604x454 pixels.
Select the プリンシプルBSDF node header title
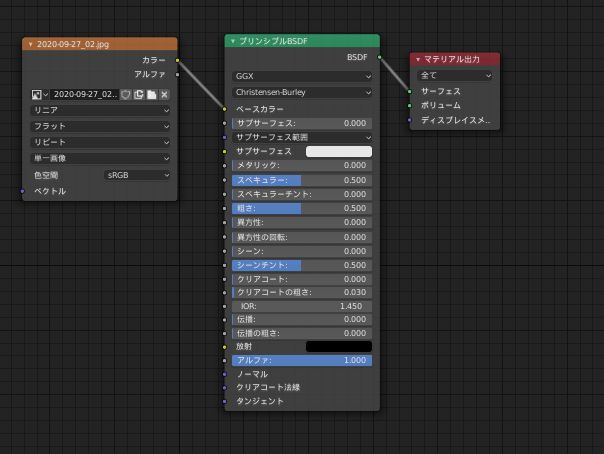pyautogui.click(x=273, y=41)
